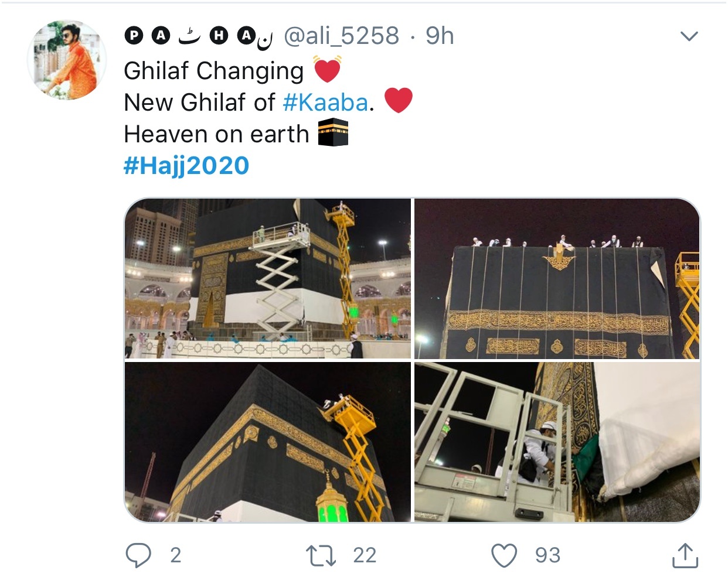Like the tweet with the heart icon
Image resolution: width=728 pixels, height=577 pixels.
coord(504,555)
